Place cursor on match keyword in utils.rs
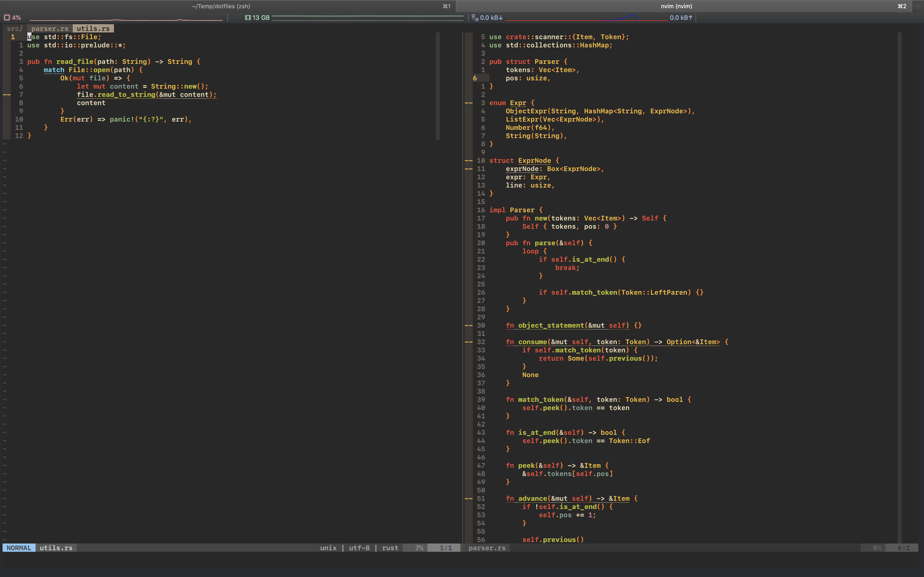Viewport: 924px width, 577px height. pyautogui.click(x=54, y=70)
